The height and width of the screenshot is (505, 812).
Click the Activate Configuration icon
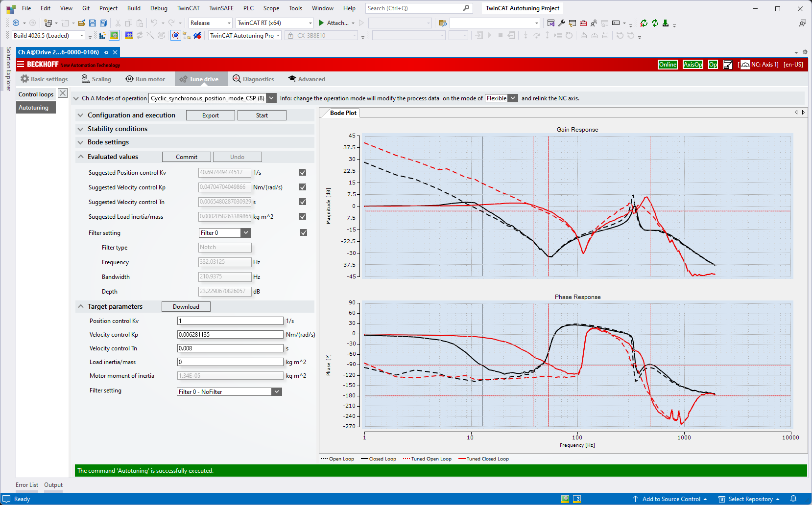pyautogui.click(x=102, y=35)
